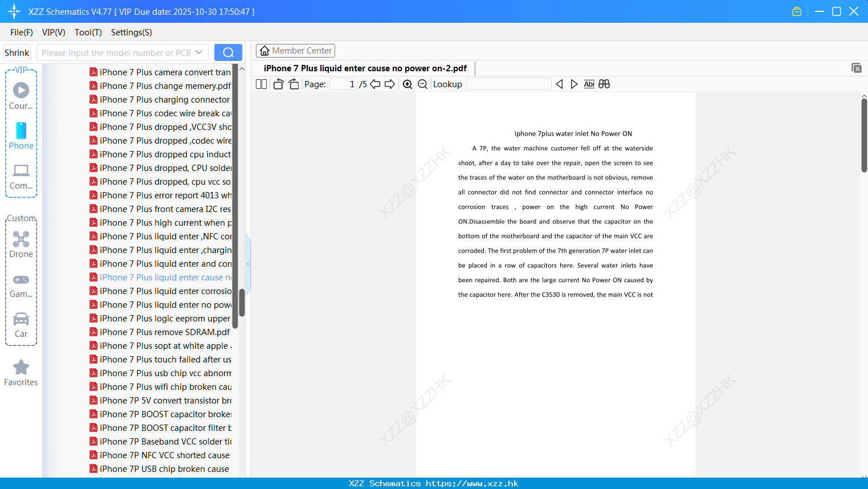
Task: Click the file list vertical scrollbar thumb
Action: pyautogui.click(x=242, y=302)
